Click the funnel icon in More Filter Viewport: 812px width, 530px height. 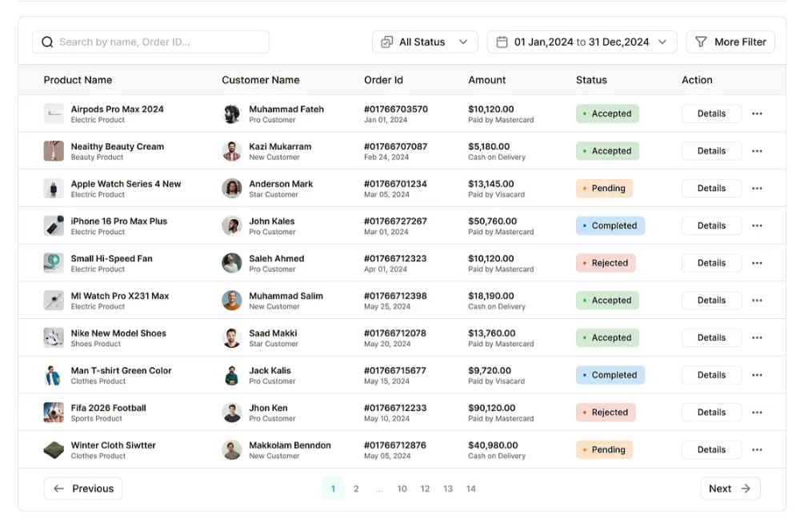pos(701,42)
